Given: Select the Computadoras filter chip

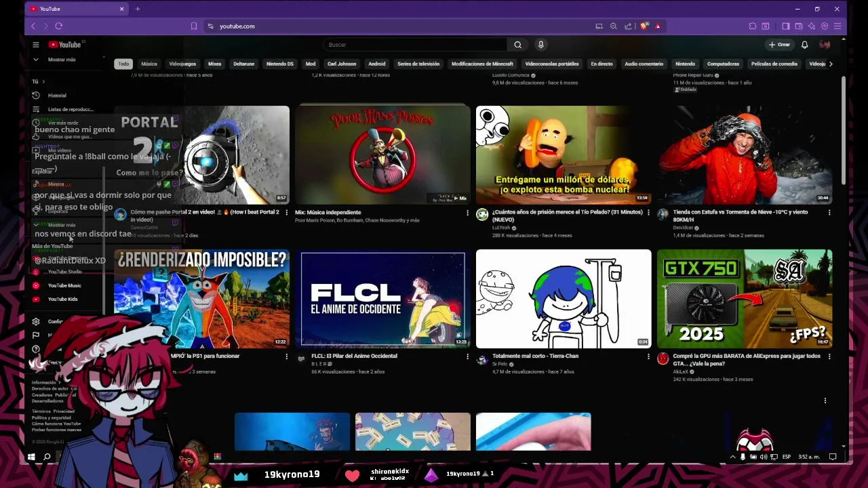Looking at the screenshot, I should tap(723, 64).
